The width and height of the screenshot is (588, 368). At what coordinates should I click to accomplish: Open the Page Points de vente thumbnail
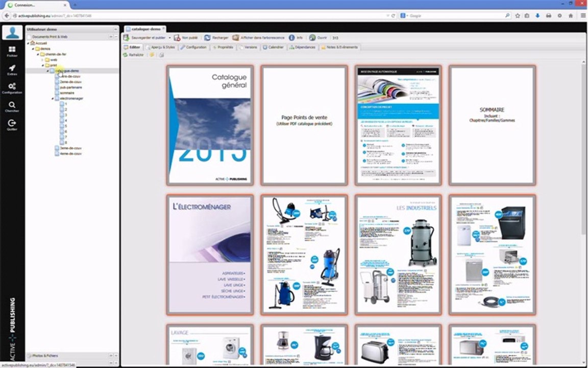(x=304, y=125)
